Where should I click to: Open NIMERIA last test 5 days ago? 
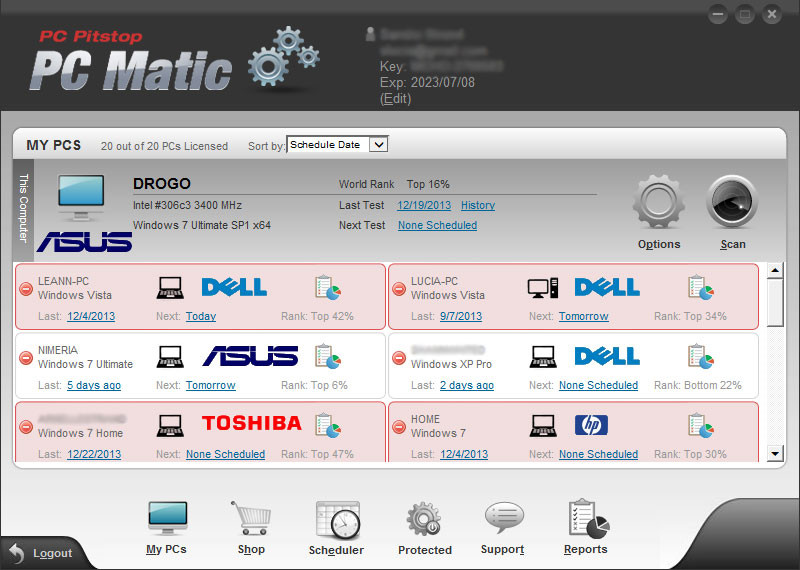click(x=94, y=385)
